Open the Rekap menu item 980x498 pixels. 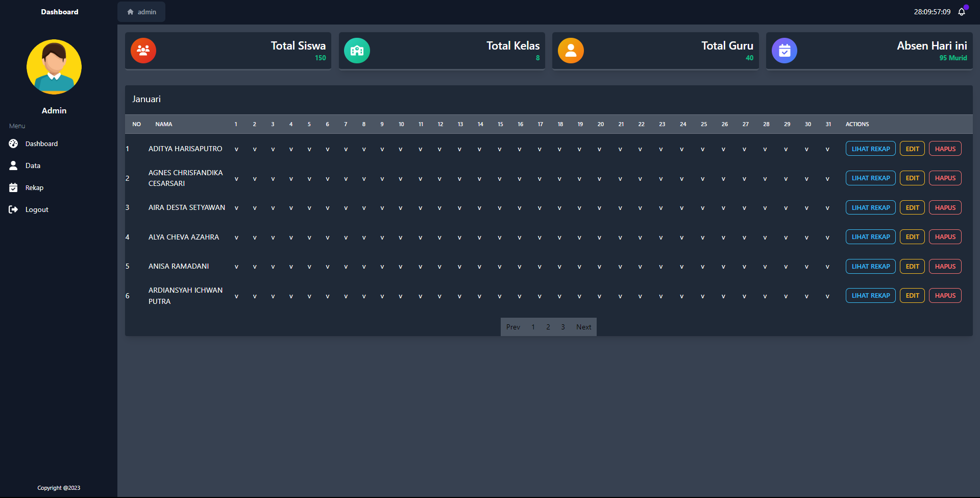tap(34, 187)
